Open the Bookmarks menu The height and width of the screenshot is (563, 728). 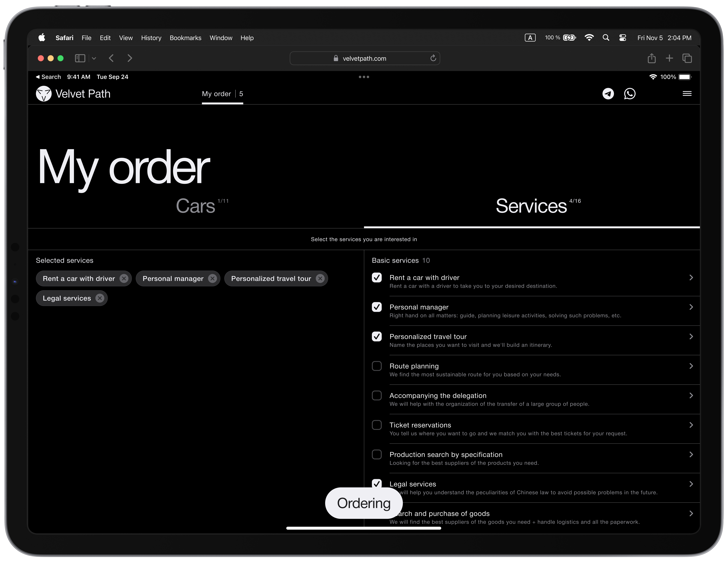coord(185,38)
